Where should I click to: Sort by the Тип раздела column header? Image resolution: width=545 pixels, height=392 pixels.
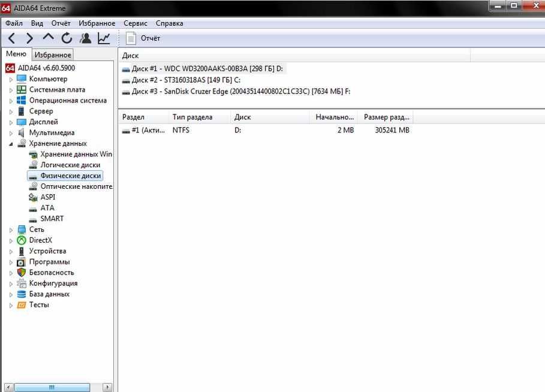[200, 117]
